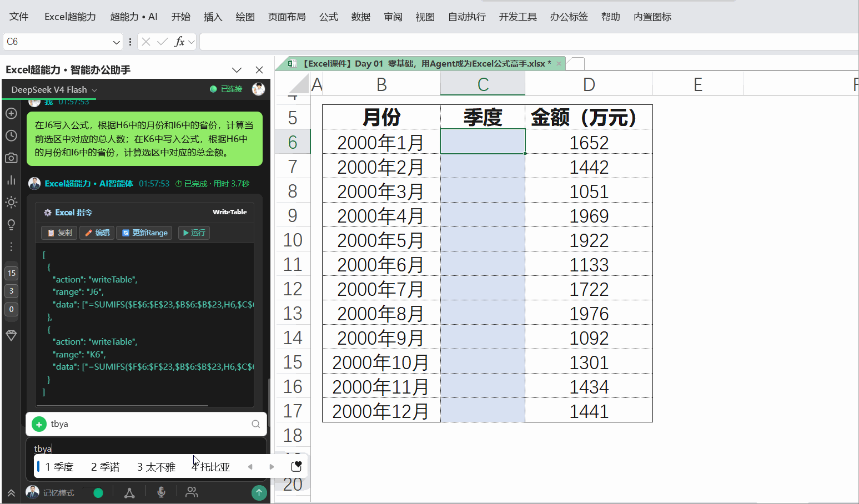The image size is (859, 504).
Task: Click the cancel X in formula bar
Action: click(146, 42)
